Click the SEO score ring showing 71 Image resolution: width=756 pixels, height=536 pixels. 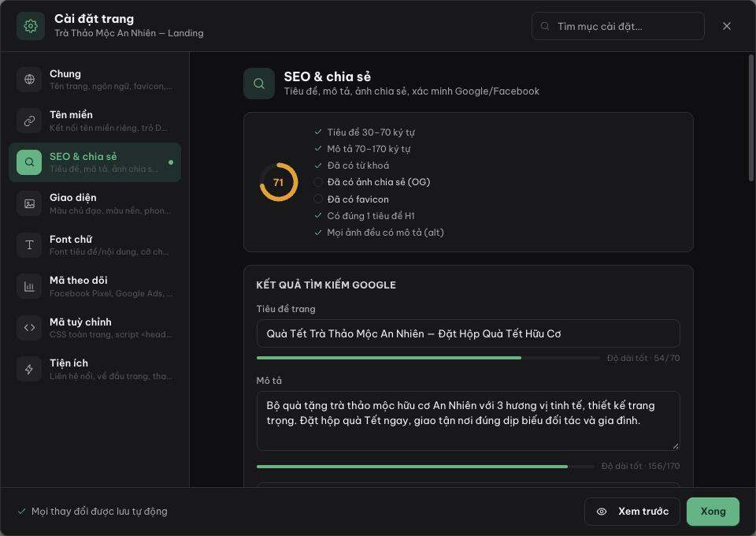pyautogui.click(x=279, y=182)
